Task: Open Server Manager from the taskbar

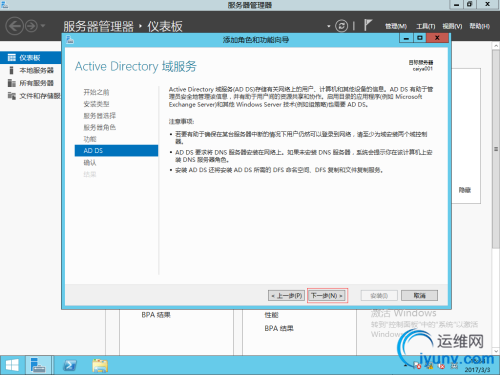Action: (x=38, y=365)
